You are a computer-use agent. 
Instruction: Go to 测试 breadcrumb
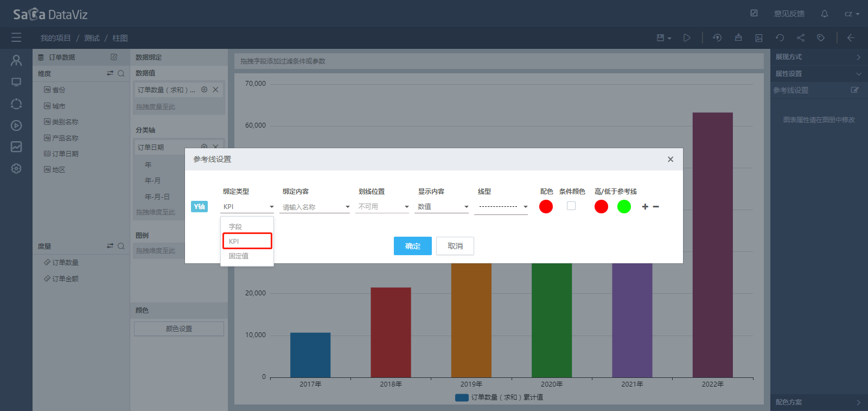click(x=92, y=38)
